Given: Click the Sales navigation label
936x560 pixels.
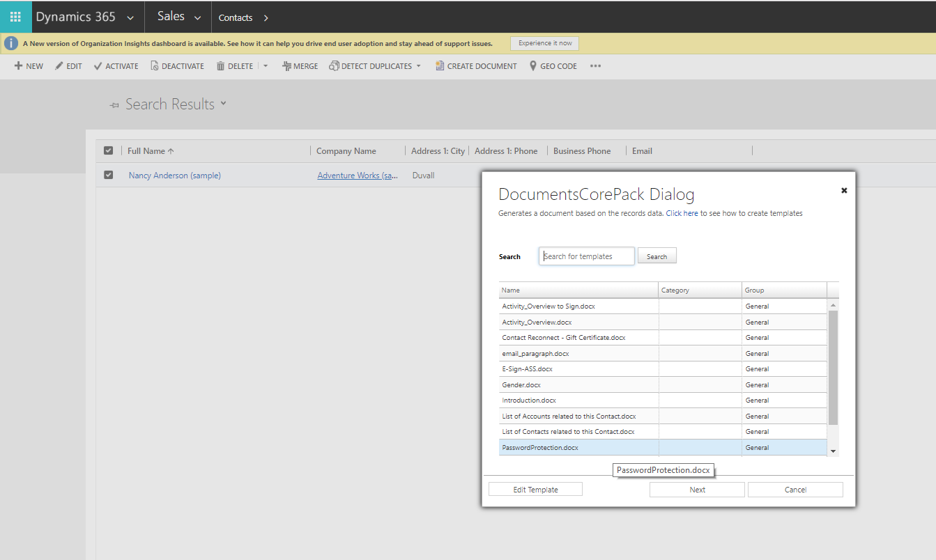Looking at the screenshot, I should [x=171, y=16].
